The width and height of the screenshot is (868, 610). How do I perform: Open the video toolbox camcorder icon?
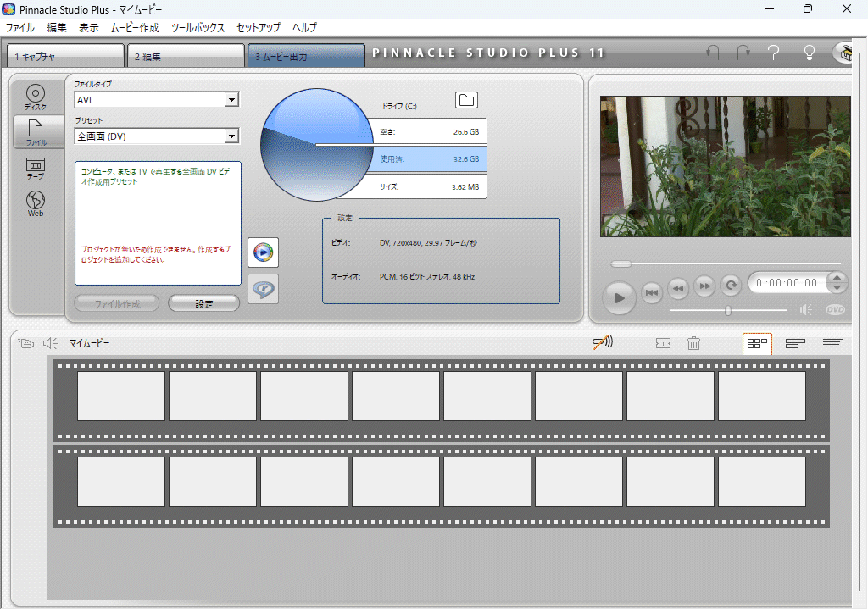(26, 343)
